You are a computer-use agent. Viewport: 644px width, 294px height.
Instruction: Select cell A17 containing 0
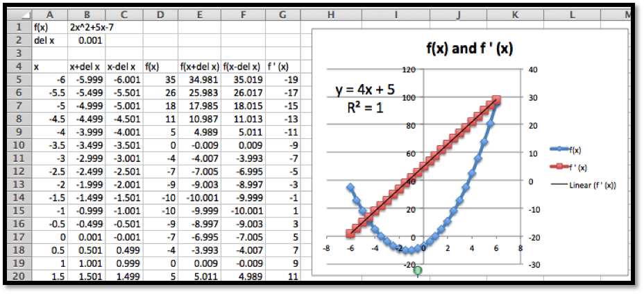coord(51,237)
